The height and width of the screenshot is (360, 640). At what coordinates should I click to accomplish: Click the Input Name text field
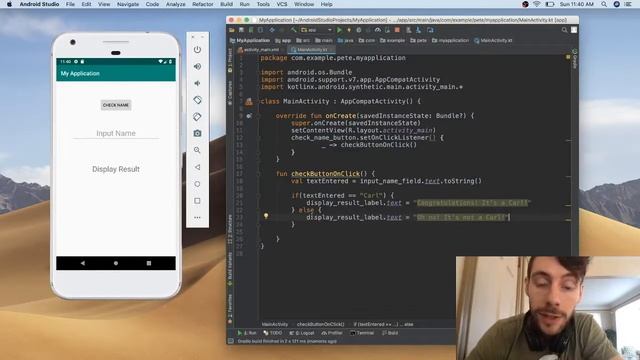coord(116,133)
